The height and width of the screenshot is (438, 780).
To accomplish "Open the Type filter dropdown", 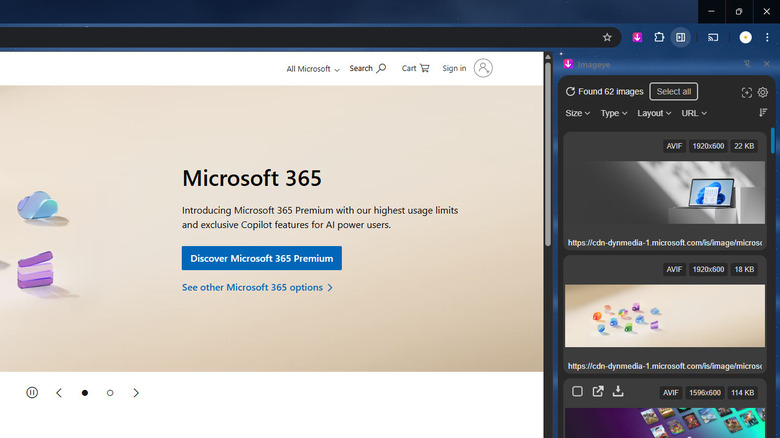I will 613,113.
